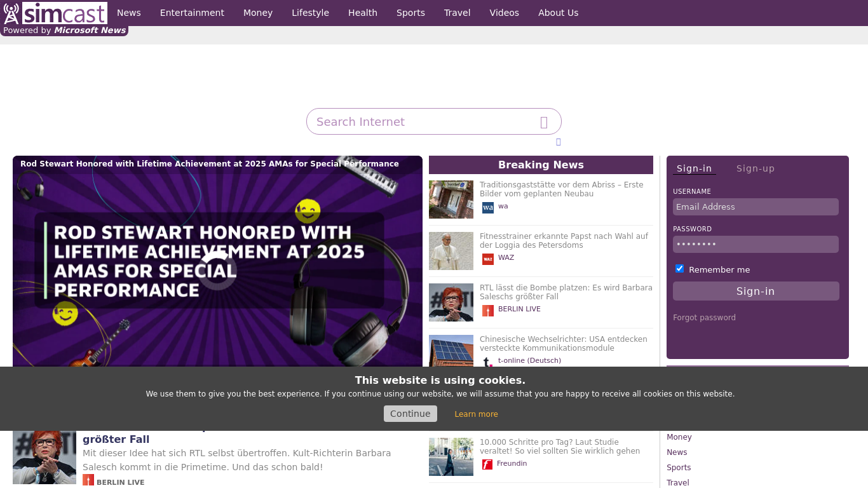
Task: Switch to the Sign-up tab
Action: tap(756, 168)
